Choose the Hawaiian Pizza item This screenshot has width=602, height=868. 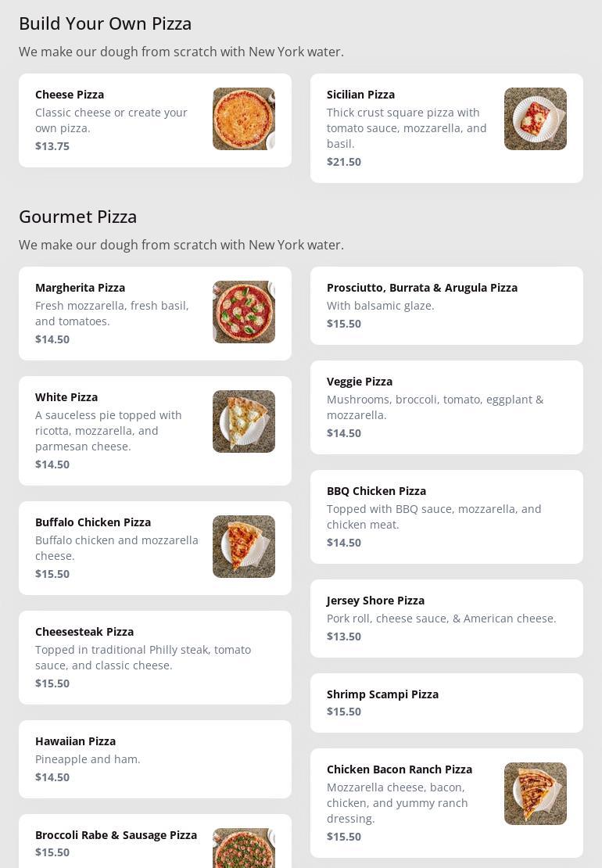point(155,759)
